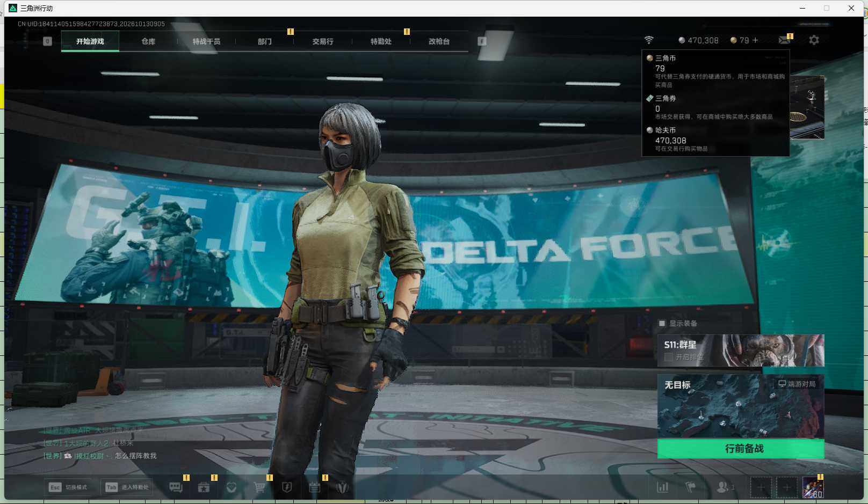Screen dimensions: 868x504
Task: Select the 开始游戏 tab
Action: tap(90, 41)
